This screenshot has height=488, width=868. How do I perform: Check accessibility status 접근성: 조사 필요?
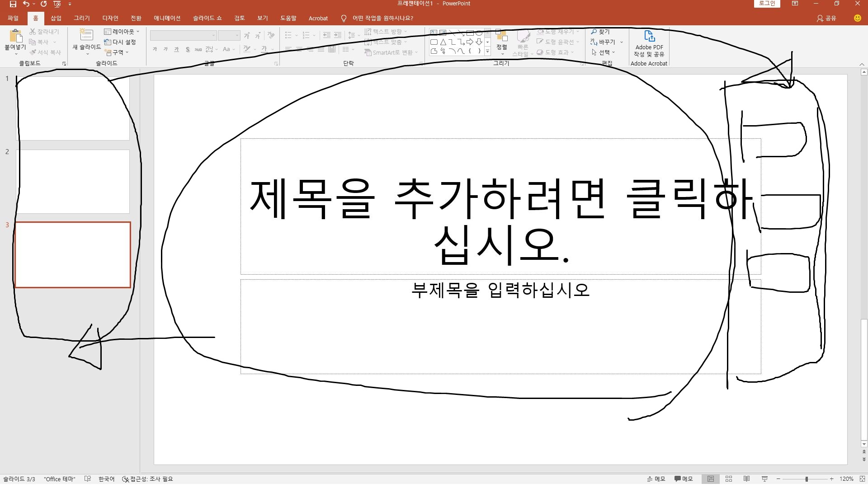pyautogui.click(x=148, y=479)
